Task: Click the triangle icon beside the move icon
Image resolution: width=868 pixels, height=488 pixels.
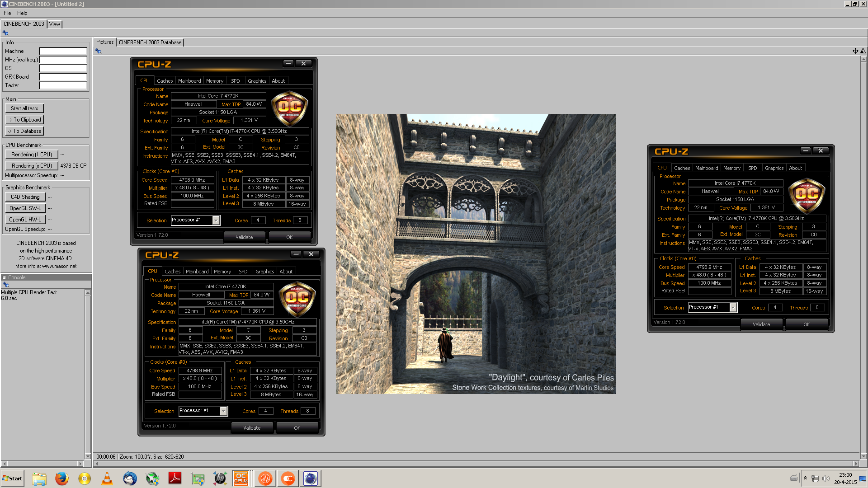Action: tap(863, 51)
